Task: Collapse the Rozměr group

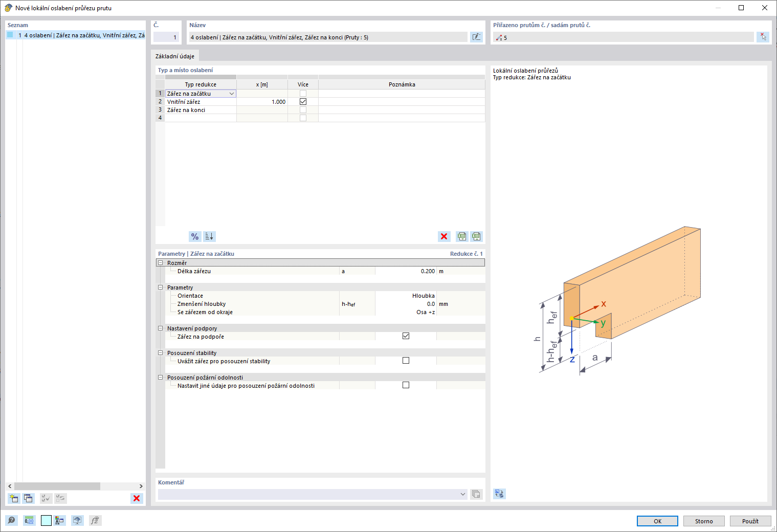Action: [160, 263]
